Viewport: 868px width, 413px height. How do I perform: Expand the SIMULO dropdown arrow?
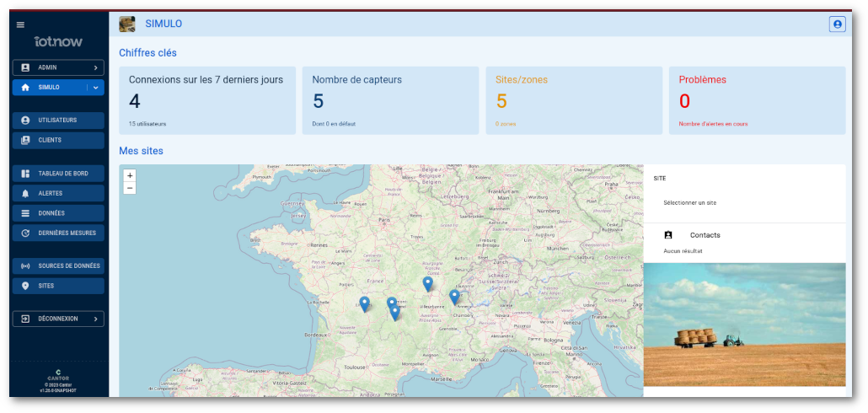96,88
